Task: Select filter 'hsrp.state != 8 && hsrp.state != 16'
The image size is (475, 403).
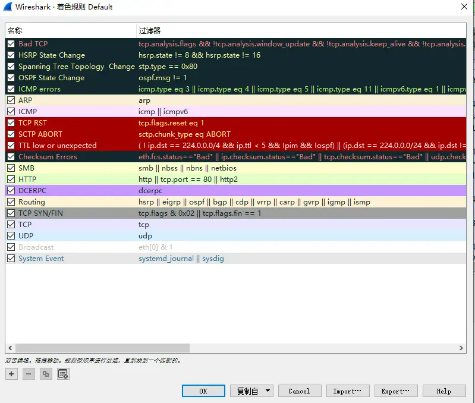Action: tap(199, 55)
